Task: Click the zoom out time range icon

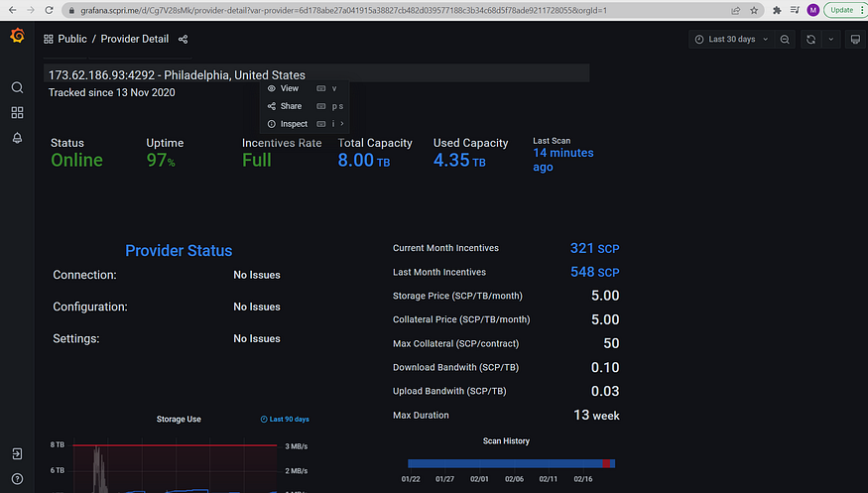Action: pos(785,40)
